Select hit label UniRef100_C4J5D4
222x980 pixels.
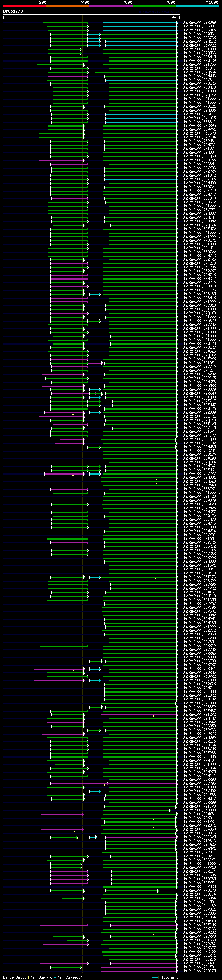(199, 902)
